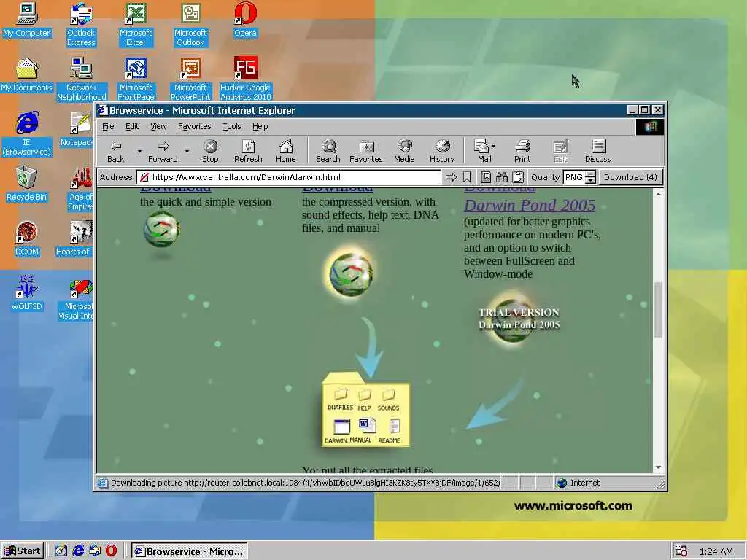747x560 pixels.
Task: Select the Microsoft Excel desktop icon
Action: pyautogui.click(x=136, y=24)
